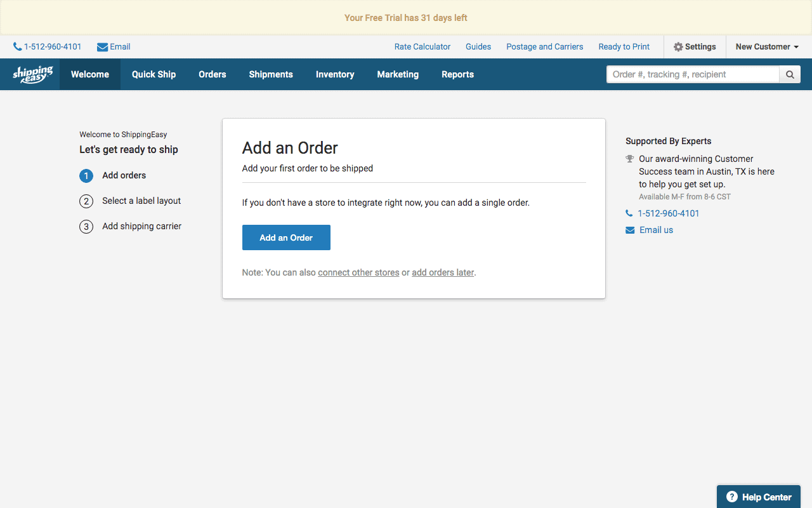Viewport: 812px width, 508px height.
Task: Follow the add orders later link
Action: point(443,272)
